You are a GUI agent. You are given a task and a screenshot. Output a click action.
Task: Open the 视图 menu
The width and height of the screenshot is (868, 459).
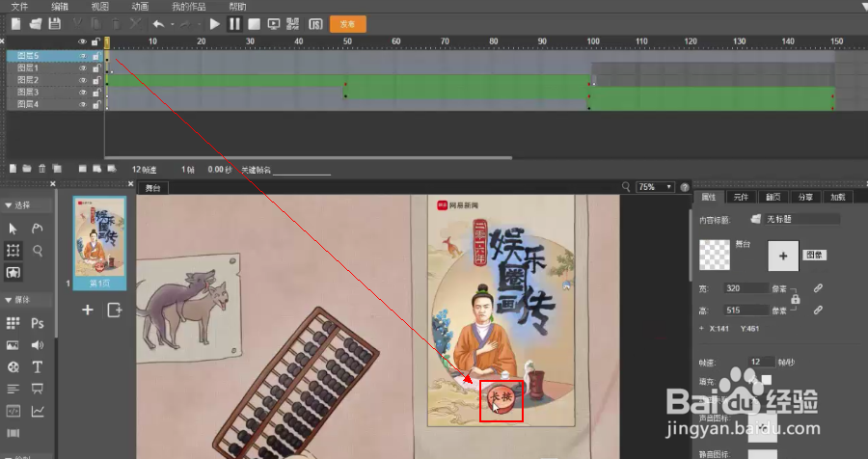(99, 7)
